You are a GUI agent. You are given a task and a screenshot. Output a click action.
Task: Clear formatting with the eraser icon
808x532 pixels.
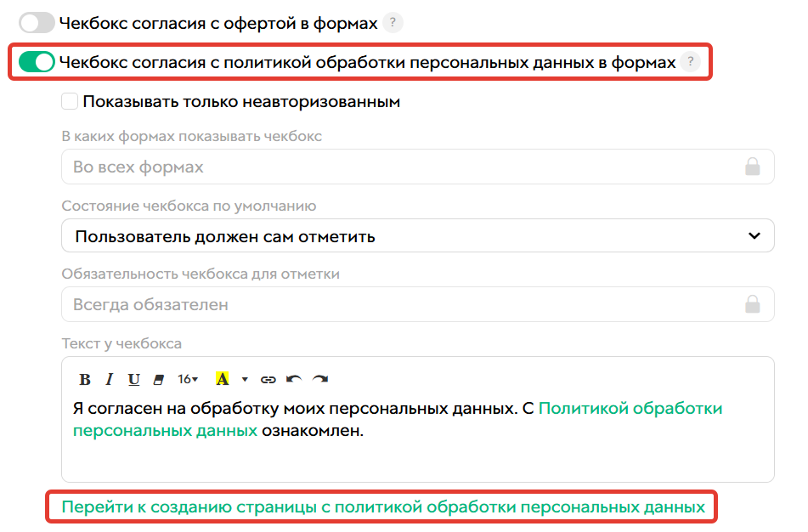[x=159, y=380]
